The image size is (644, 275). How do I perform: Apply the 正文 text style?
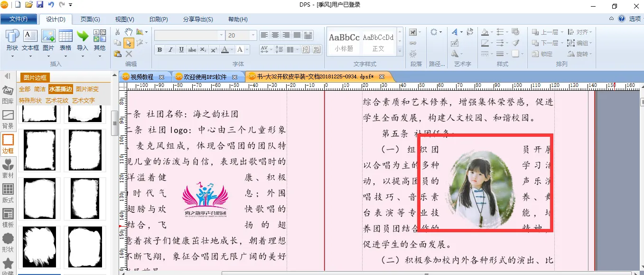tap(378, 41)
